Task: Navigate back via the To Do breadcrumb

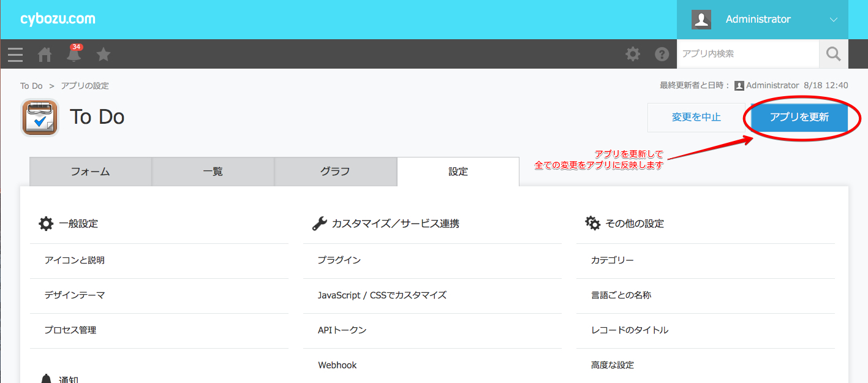Action: tap(31, 85)
